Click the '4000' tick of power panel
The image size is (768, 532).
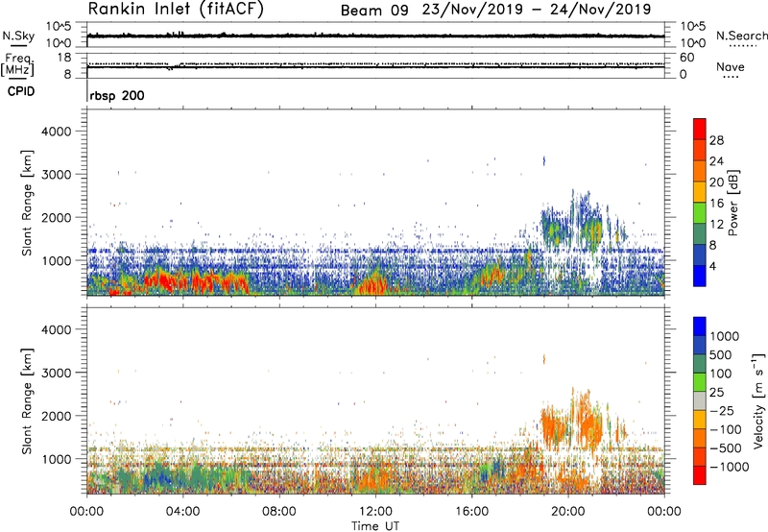[x=57, y=132]
